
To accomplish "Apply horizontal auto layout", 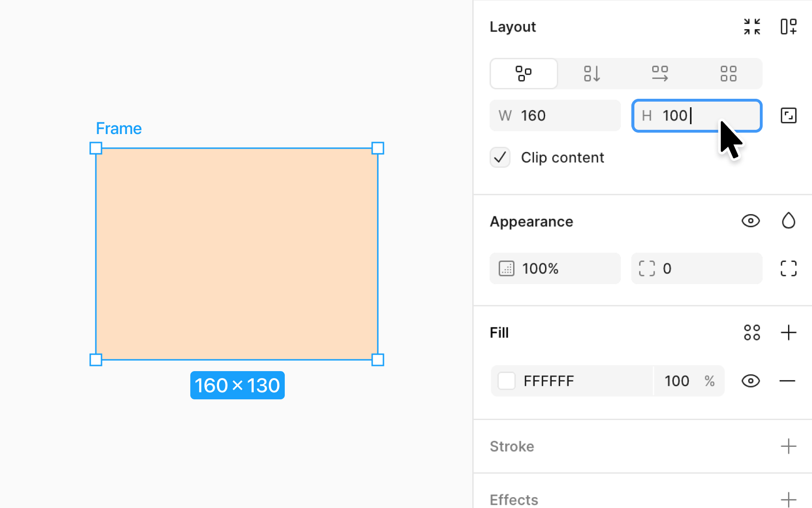I will point(660,73).
